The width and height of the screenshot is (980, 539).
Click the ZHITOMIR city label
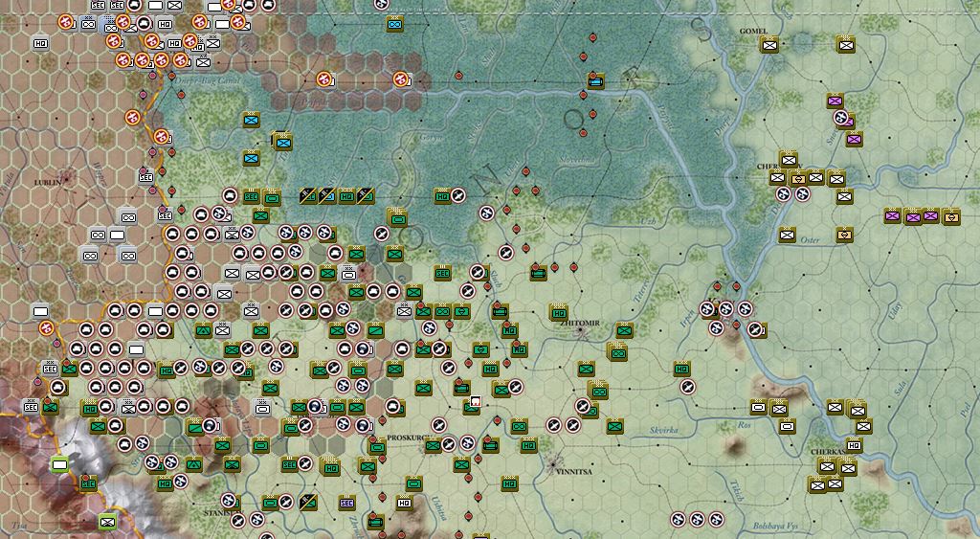coord(580,323)
